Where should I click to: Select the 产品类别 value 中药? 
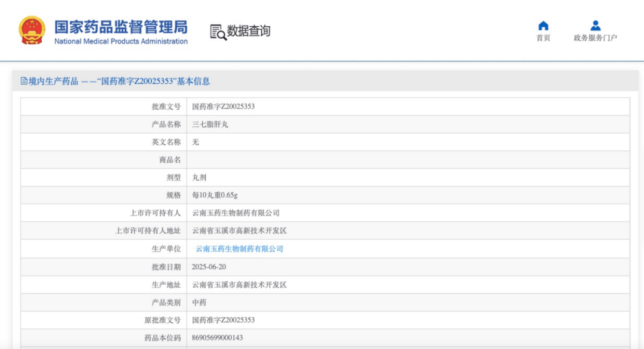point(199,303)
